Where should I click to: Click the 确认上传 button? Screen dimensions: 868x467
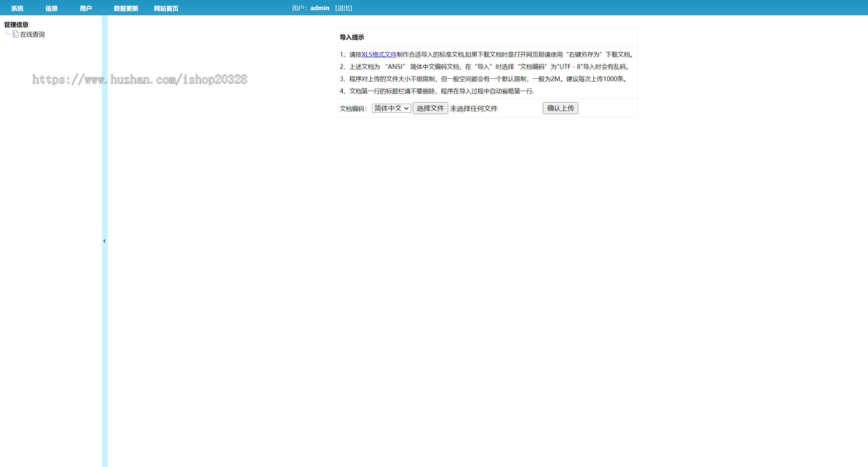(561, 108)
